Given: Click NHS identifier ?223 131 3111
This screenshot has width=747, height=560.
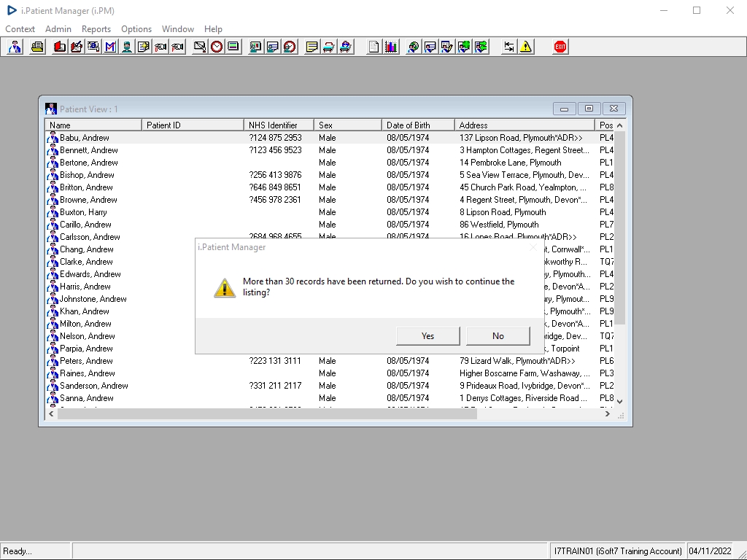Looking at the screenshot, I should click(x=275, y=360).
